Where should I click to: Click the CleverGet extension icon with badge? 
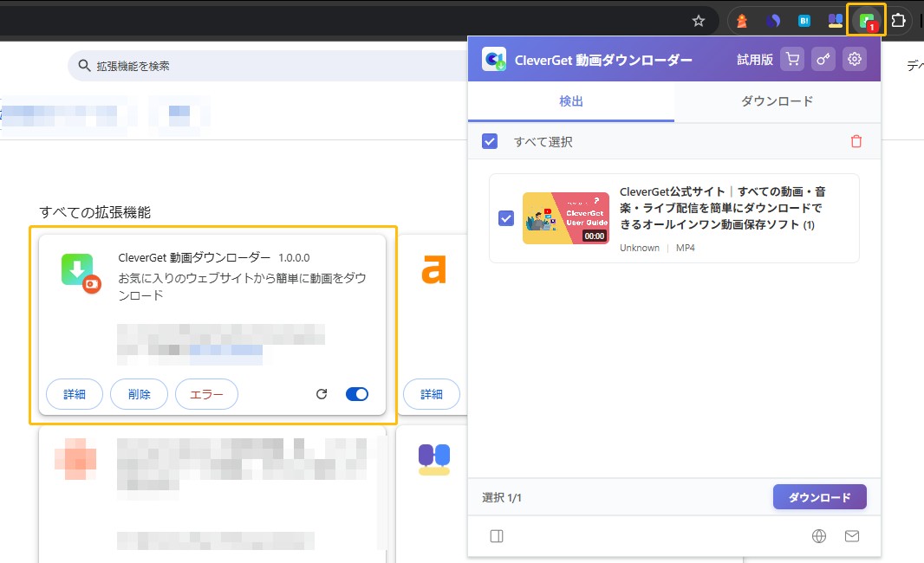(867, 22)
